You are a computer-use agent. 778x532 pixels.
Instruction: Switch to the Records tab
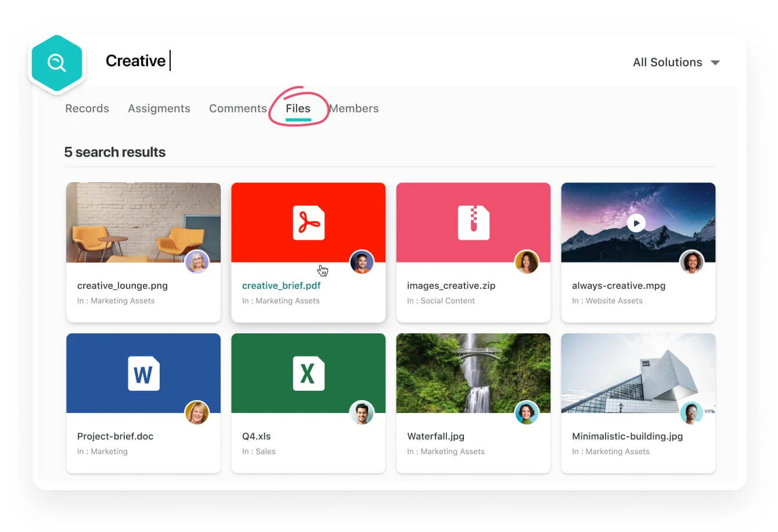tap(87, 109)
